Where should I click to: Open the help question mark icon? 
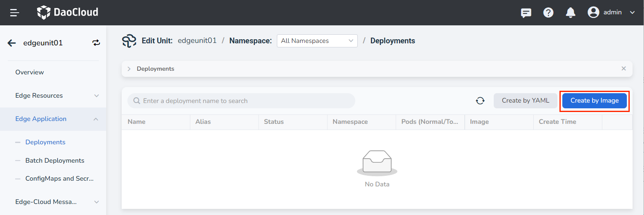click(548, 13)
